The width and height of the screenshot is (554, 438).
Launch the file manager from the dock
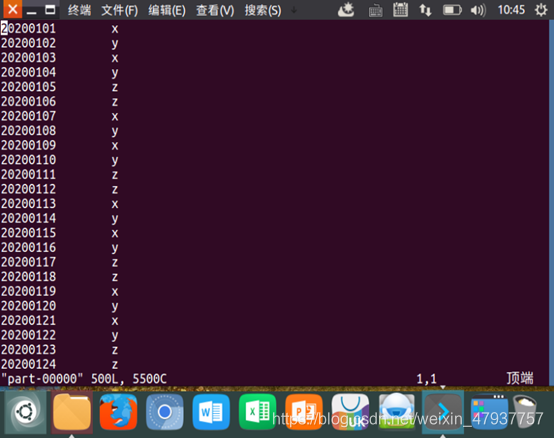[x=72, y=412]
